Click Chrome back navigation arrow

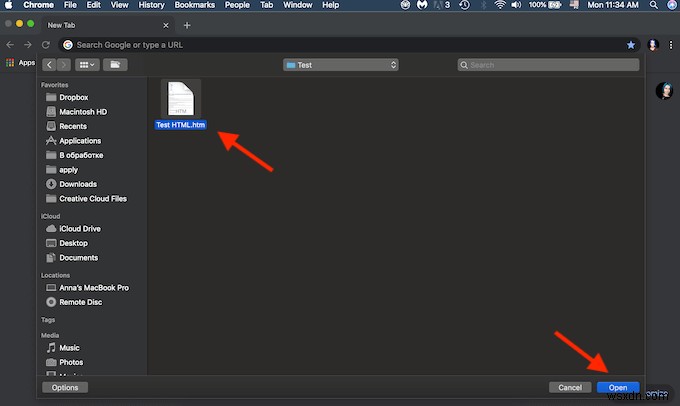click(10, 45)
